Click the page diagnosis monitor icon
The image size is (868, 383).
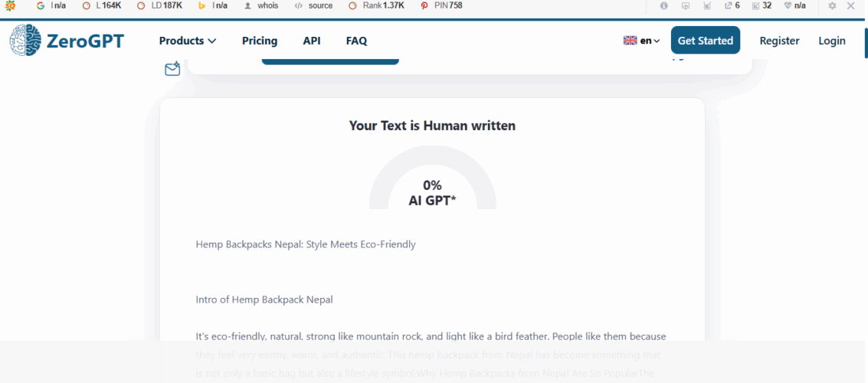pyautogui.click(x=686, y=6)
